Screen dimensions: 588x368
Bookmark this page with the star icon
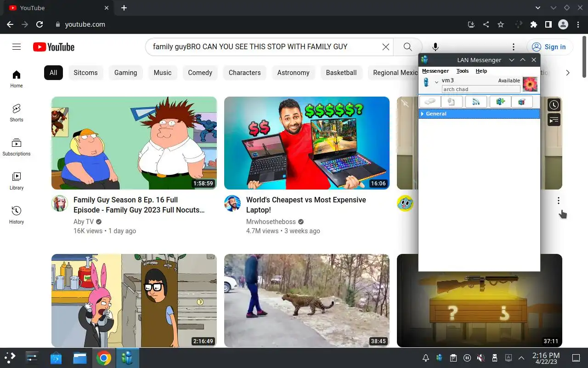pyautogui.click(x=501, y=24)
